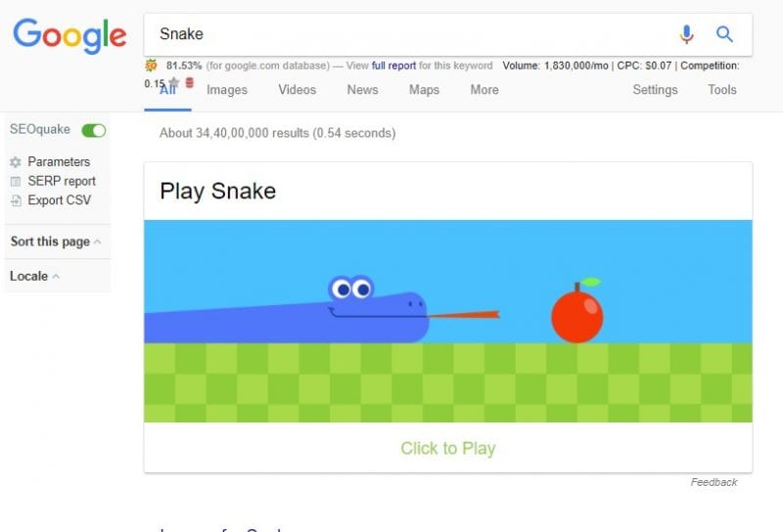Screen dimensions: 783x532
Task: Expand the Locale section
Action: pyautogui.click(x=34, y=276)
